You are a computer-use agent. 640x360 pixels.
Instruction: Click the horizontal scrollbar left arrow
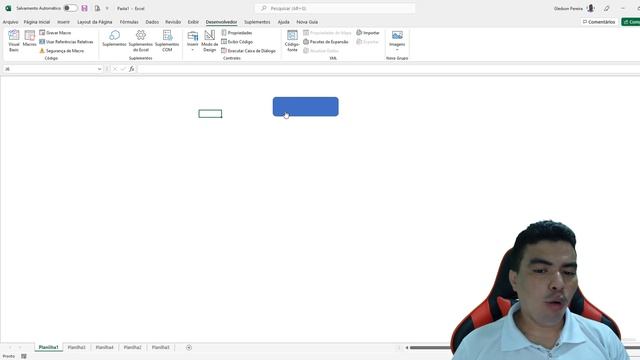click(407, 348)
